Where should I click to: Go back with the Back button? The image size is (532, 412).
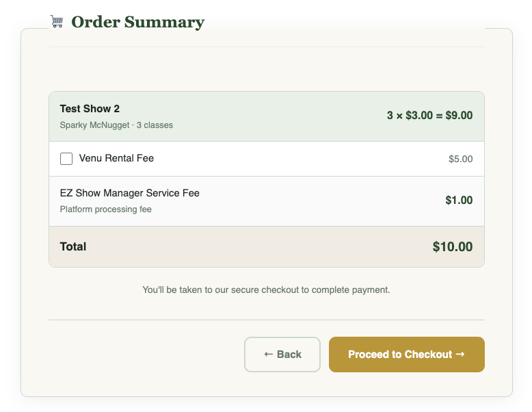(282, 355)
